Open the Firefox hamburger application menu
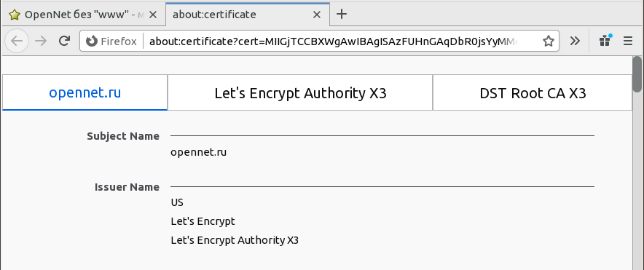 click(x=627, y=41)
